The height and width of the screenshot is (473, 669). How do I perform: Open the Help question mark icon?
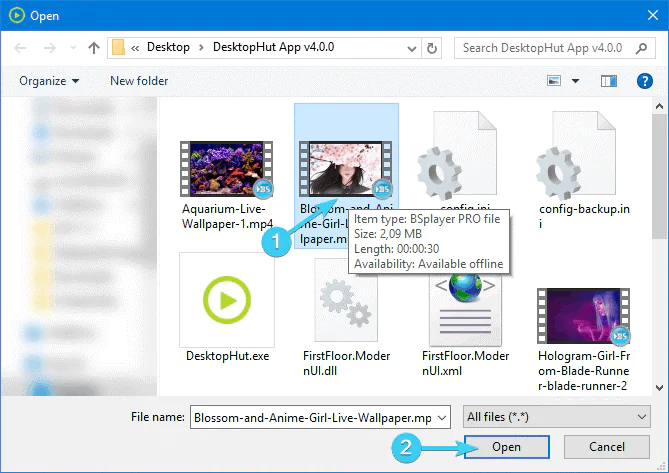coord(644,80)
